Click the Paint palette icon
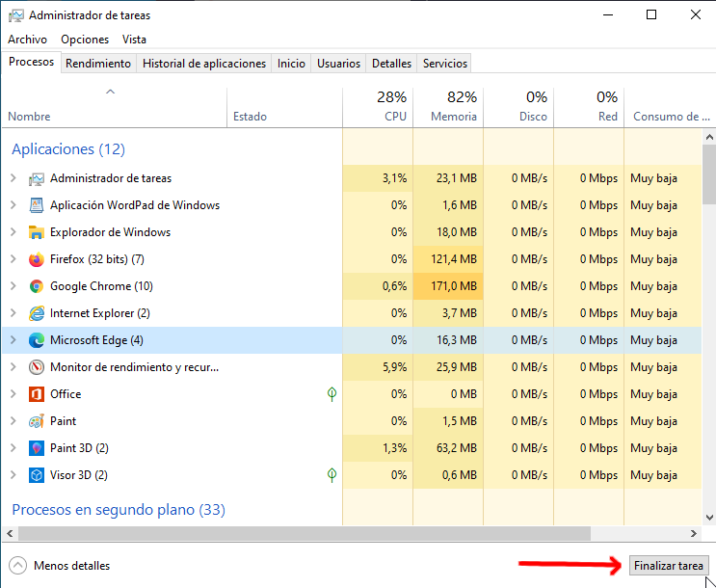The height and width of the screenshot is (588, 716). pyautogui.click(x=36, y=421)
